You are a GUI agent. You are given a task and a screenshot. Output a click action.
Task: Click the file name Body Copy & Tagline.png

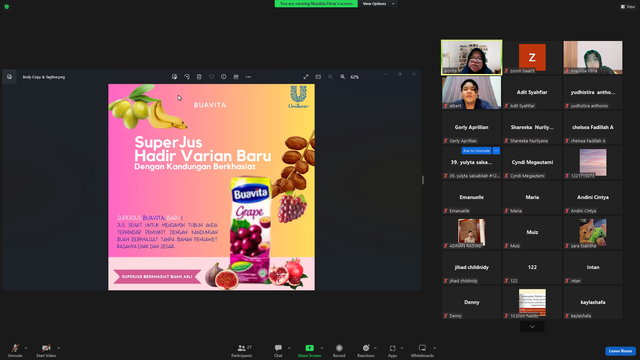coord(44,77)
